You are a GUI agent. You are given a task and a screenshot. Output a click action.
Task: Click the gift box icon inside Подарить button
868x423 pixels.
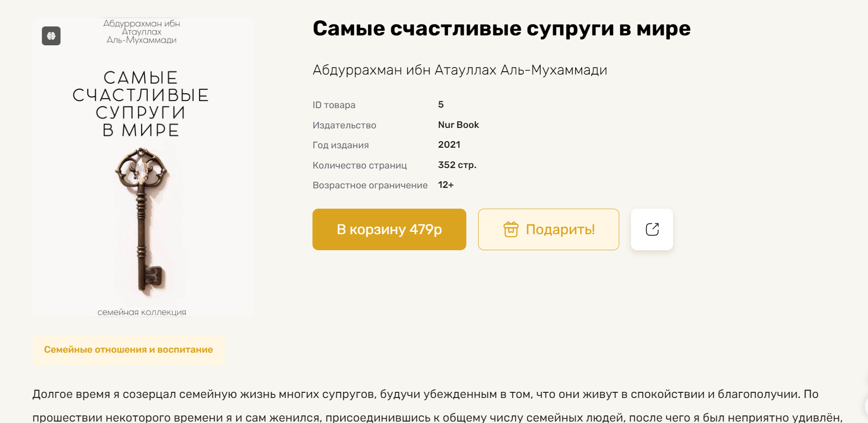pos(512,229)
